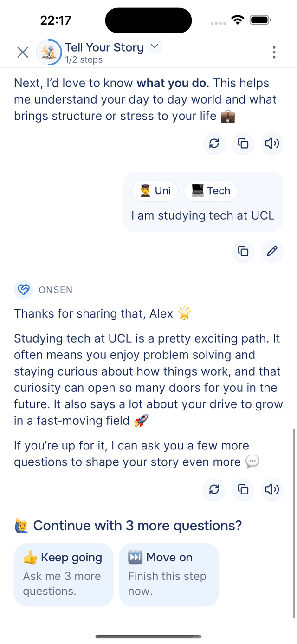Edit my 'studying tech at UCL' reply
This screenshot has width=297, height=644.
point(272,251)
